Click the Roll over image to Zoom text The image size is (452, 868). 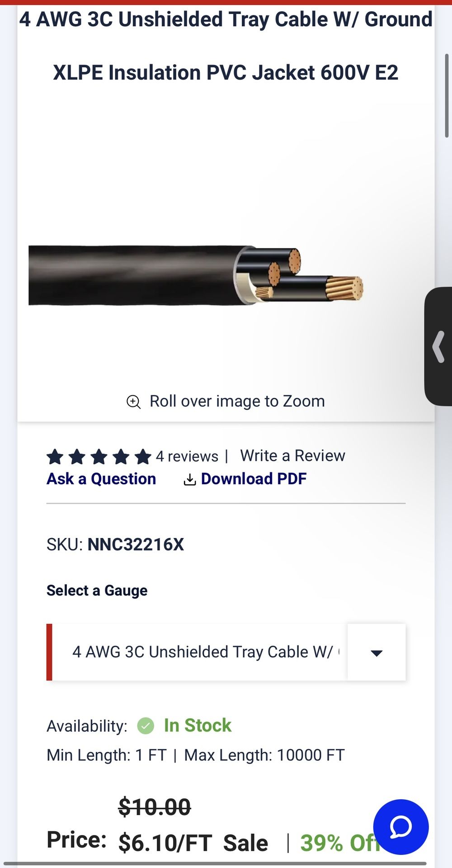[x=237, y=401]
